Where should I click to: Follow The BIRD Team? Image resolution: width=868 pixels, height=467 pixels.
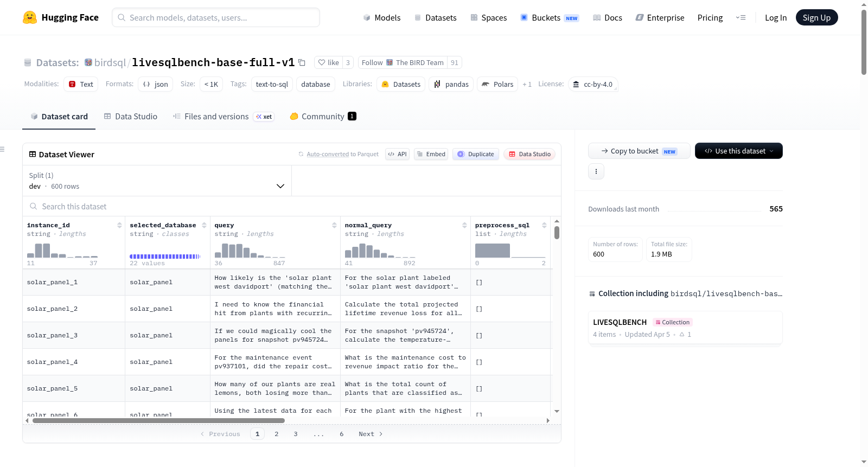coord(403,62)
